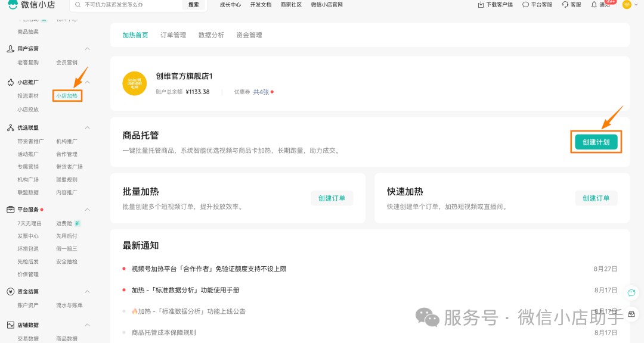Click the magnifier icon in the search box
The height and width of the screenshot is (343, 644).
78,5
